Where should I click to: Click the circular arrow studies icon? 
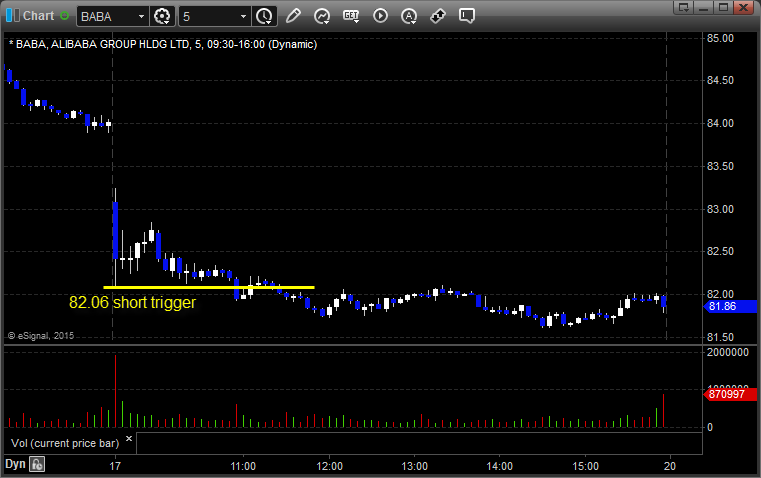coord(322,16)
